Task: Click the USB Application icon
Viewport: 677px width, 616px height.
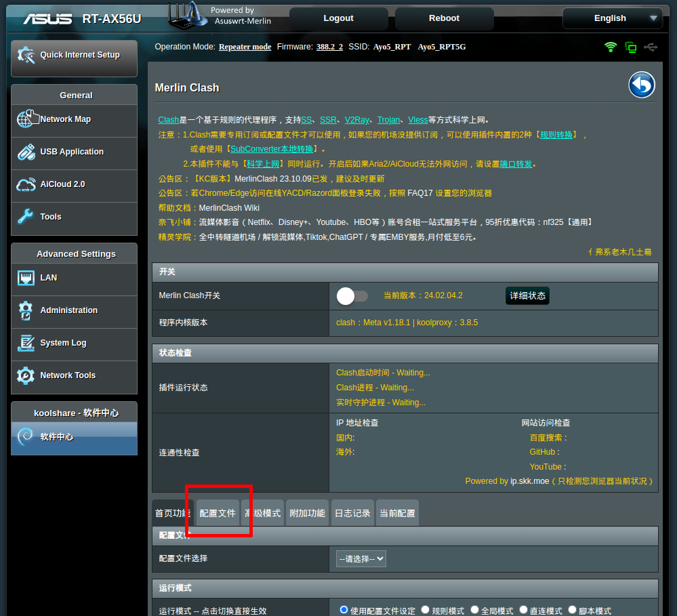Action: pyautogui.click(x=26, y=152)
